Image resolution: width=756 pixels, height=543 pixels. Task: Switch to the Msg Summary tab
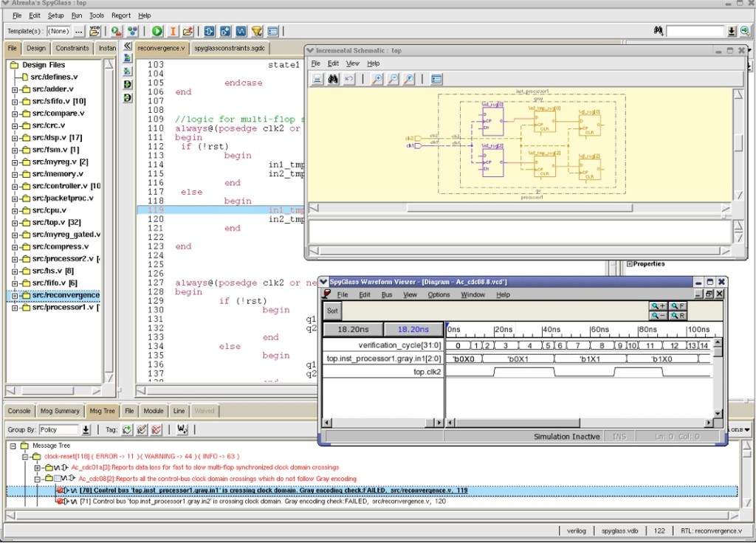(60, 411)
